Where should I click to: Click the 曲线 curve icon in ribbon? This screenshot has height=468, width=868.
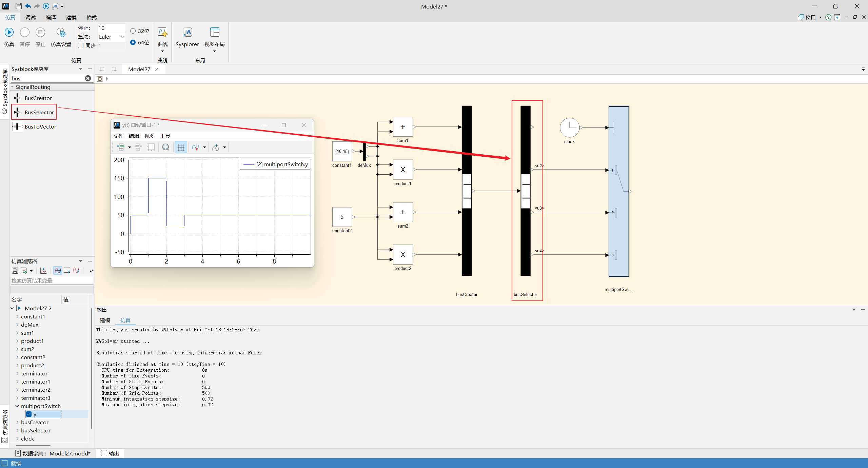(162, 32)
